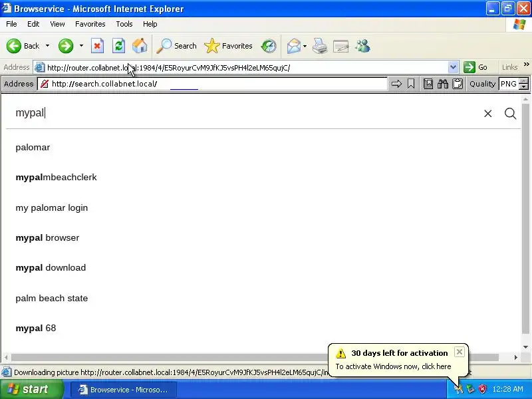Click the Windows flag logo throbber

tap(519, 25)
